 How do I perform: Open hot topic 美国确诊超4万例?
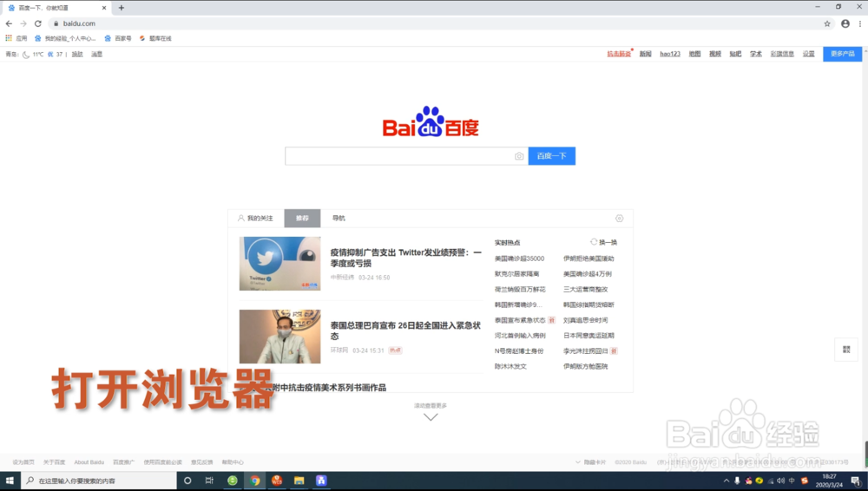click(588, 274)
